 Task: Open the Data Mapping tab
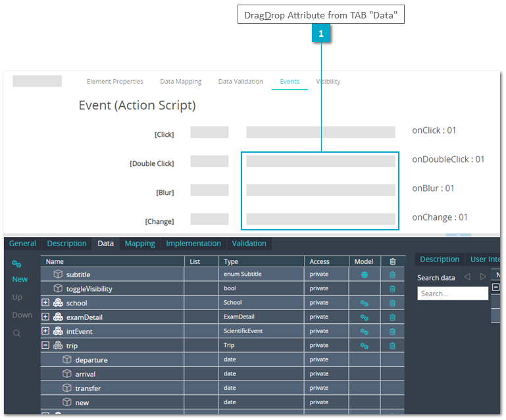[181, 82]
